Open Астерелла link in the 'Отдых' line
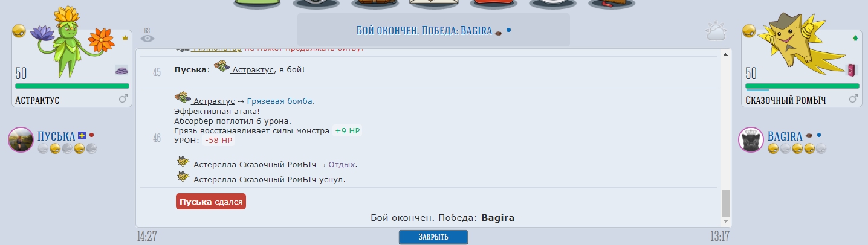The height and width of the screenshot is (245, 868). point(214,164)
